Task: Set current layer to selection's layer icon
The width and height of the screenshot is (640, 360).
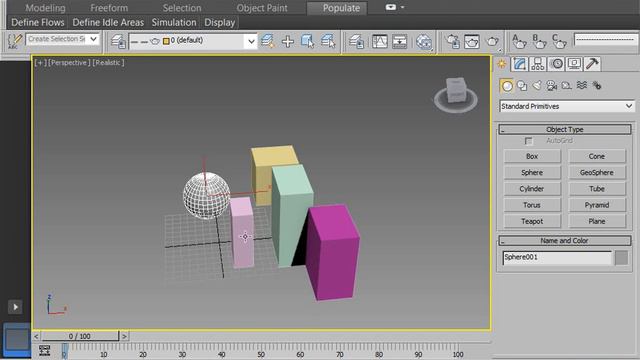Action: pyautogui.click(x=328, y=41)
